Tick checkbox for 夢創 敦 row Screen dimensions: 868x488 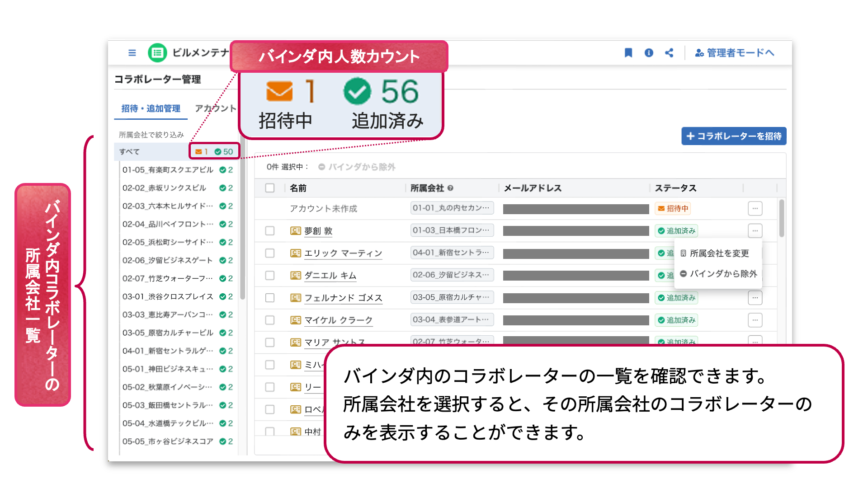(270, 231)
